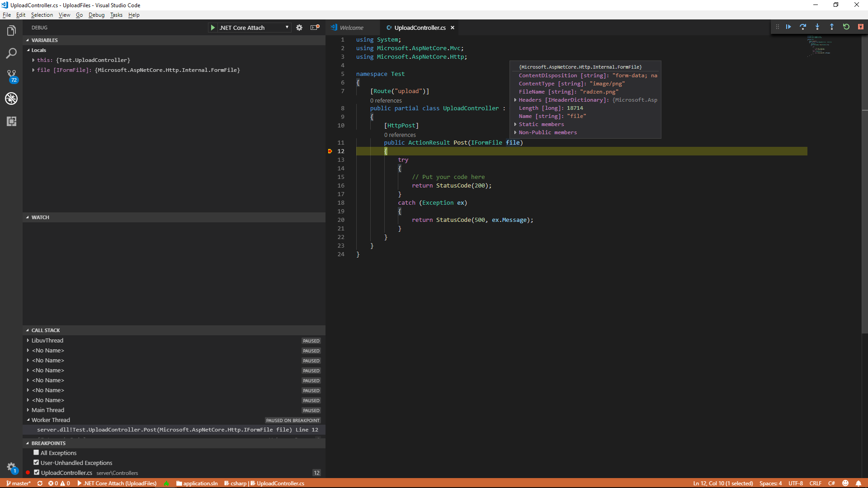Click the master branch indicator in status bar
868x488 pixels.
click(19, 483)
